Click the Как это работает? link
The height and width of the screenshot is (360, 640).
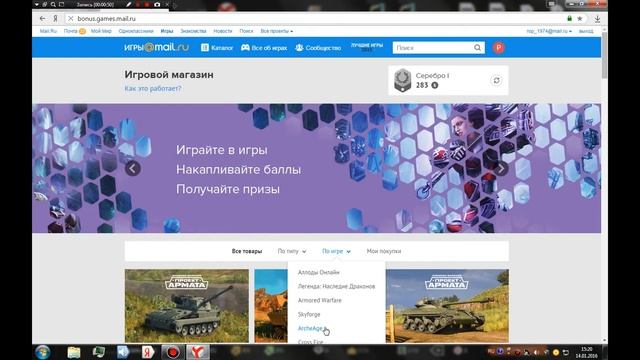point(153,89)
